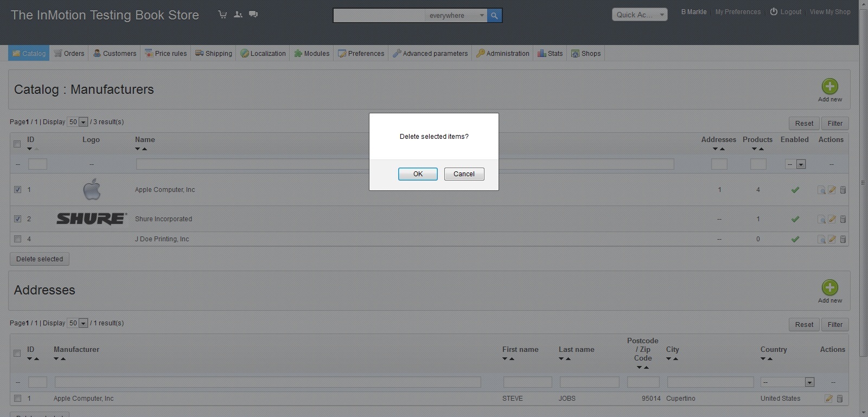Click the page vertical scrollbar

863,182
